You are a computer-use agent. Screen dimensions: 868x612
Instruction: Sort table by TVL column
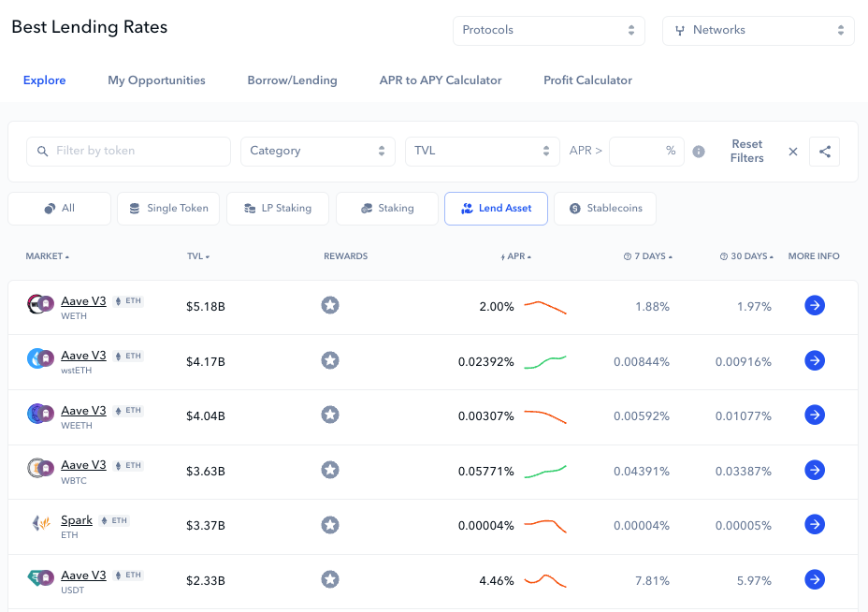click(x=198, y=256)
